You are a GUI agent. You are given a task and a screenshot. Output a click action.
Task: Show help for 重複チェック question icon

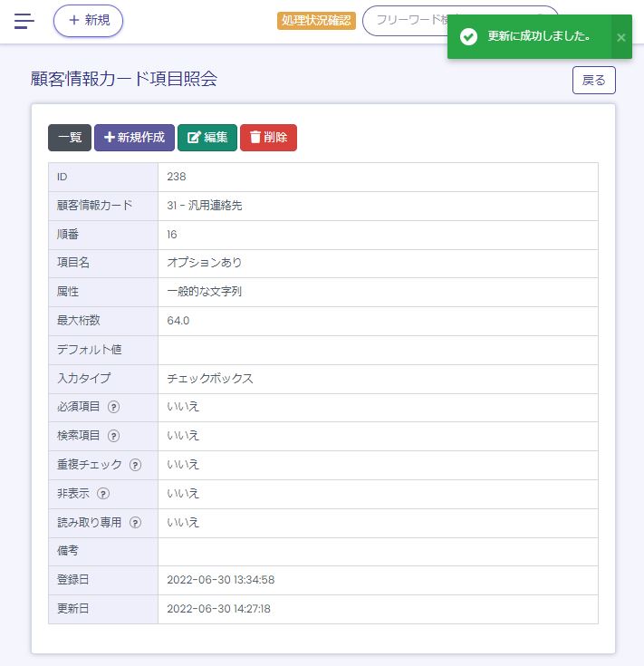click(135, 465)
